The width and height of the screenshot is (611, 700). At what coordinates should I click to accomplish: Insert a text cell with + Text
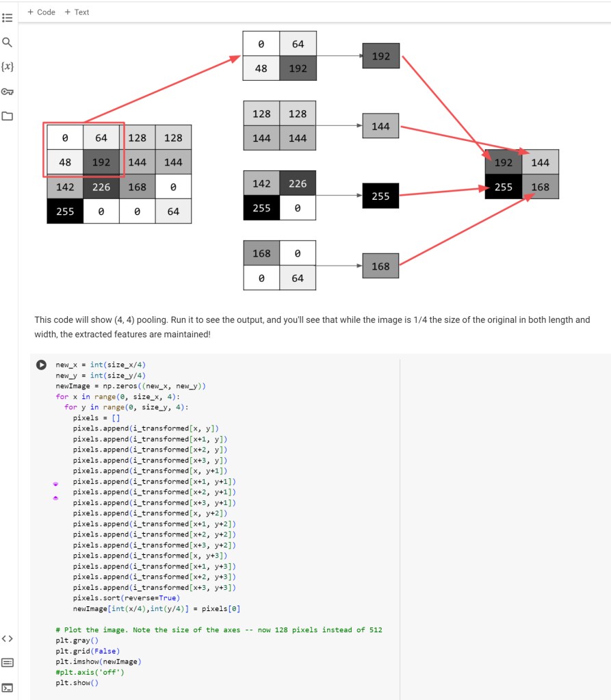click(x=77, y=12)
